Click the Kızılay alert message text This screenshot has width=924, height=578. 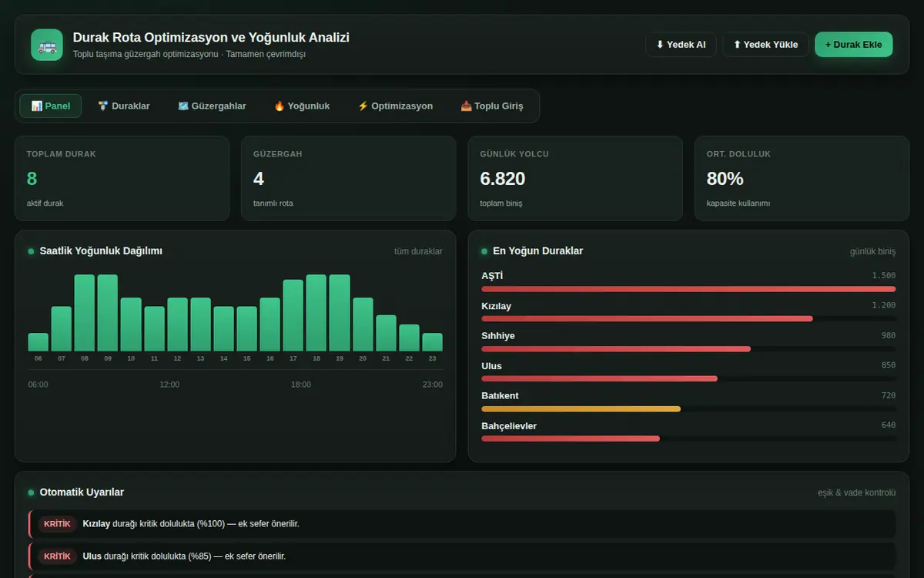point(191,524)
